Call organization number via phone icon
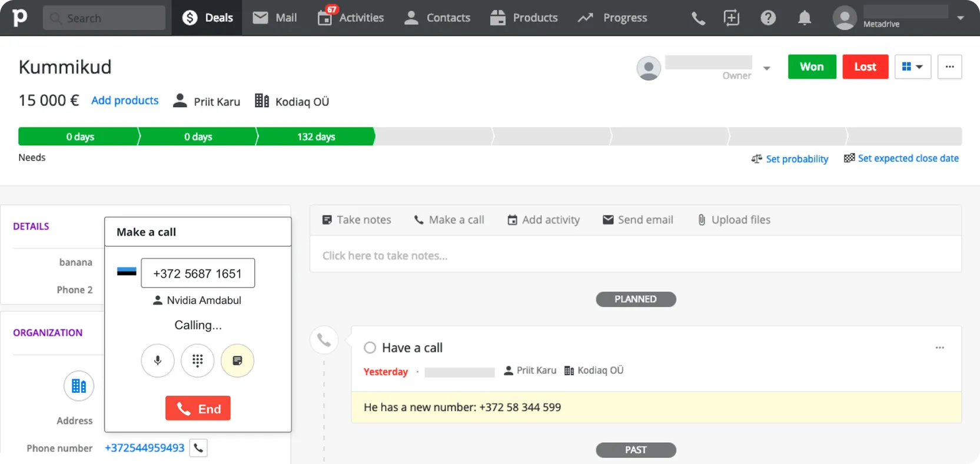980x464 pixels. (x=198, y=448)
